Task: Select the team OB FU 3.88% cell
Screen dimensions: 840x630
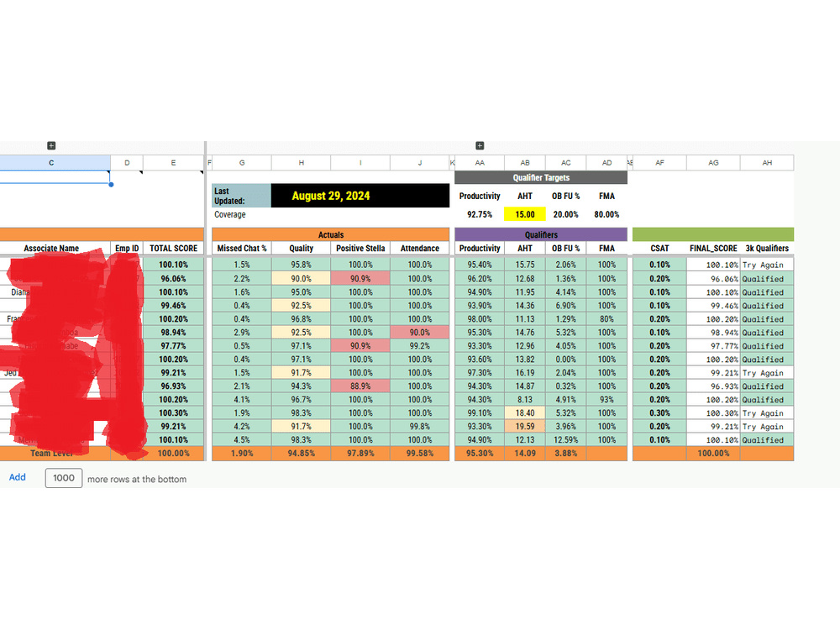Action: pos(565,454)
